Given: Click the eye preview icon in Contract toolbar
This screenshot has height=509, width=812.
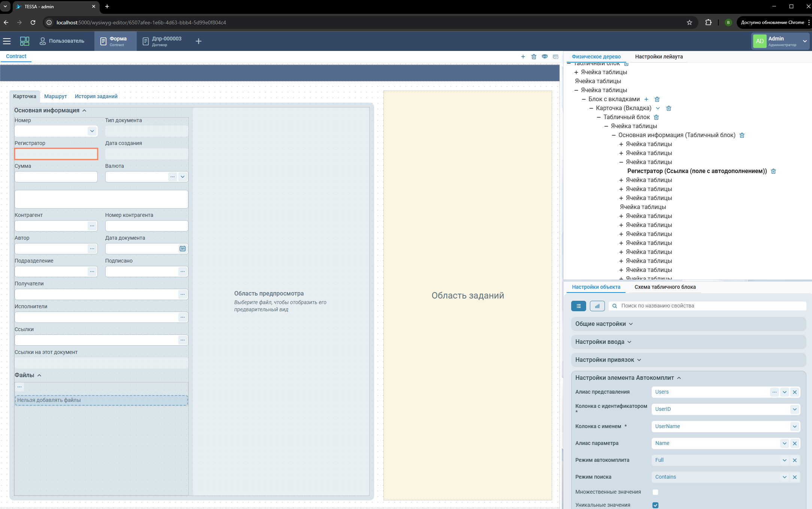Looking at the screenshot, I should pyautogui.click(x=545, y=57).
